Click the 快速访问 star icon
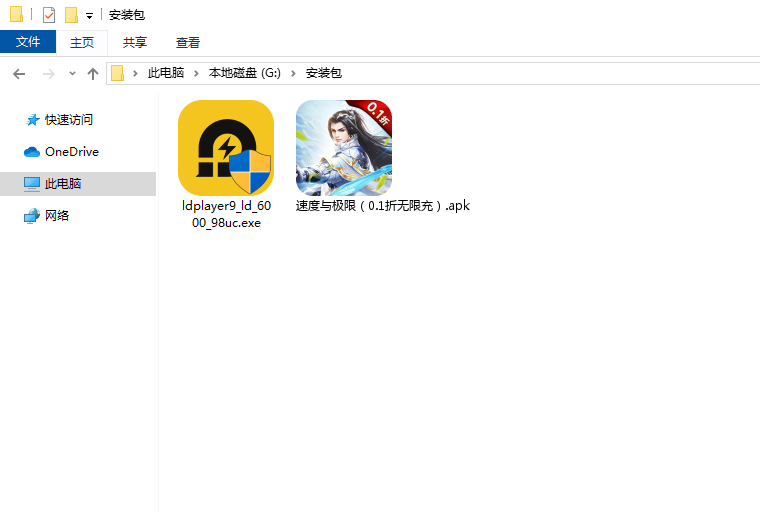This screenshot has width=760, height=512. (x=32, y=120)
